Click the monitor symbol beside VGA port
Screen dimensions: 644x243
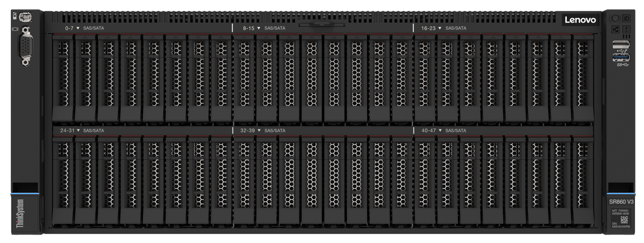[15, 29]
